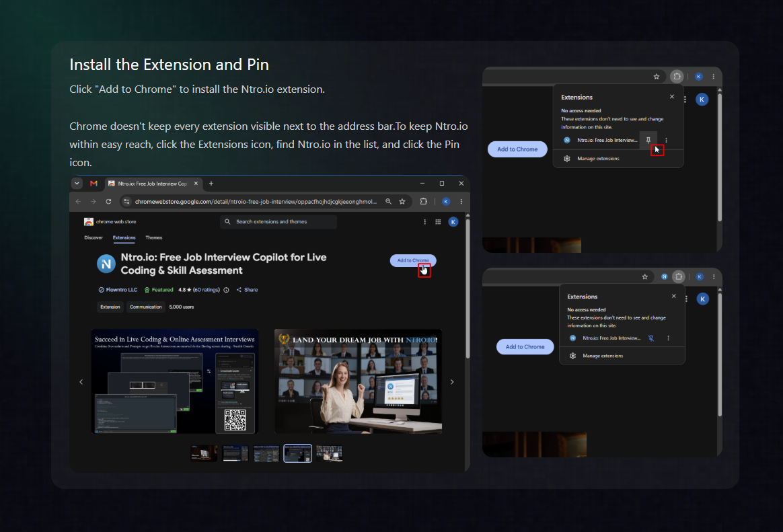
Task: Click Add to Chrome in top-right screenshot
Action: coord(517,149)
